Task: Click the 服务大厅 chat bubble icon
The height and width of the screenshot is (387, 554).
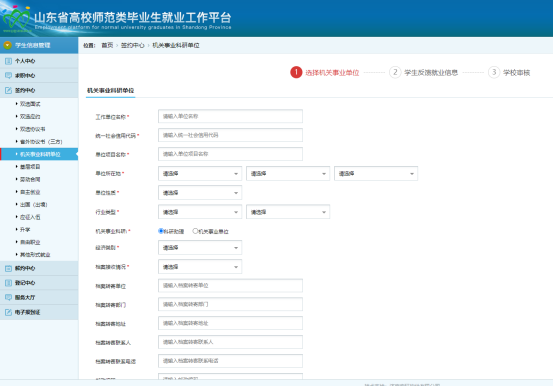Action: pos(8,298)
